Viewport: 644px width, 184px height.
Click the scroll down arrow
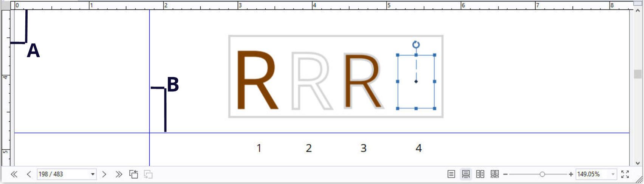click(x=638, y=163)
